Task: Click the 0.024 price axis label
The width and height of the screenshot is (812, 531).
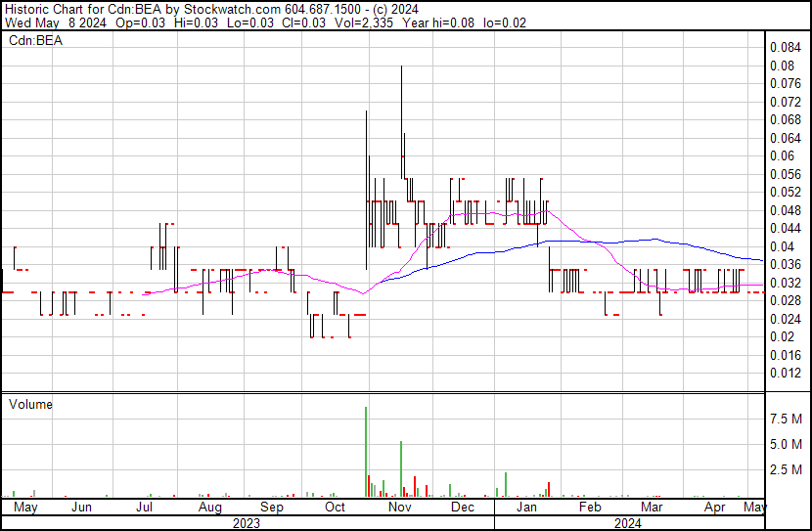Action: 786,320
